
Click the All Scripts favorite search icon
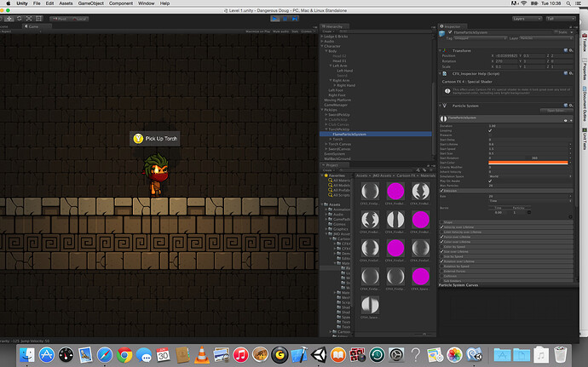331,195
